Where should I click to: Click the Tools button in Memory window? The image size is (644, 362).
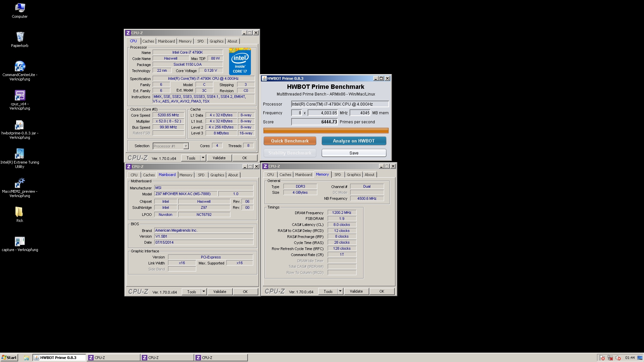pos(328,291)
